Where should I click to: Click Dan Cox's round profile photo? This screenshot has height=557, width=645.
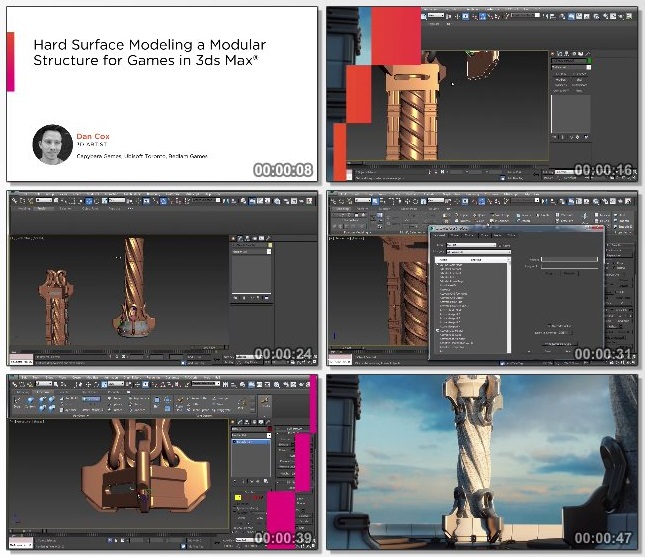pos(53,144)
